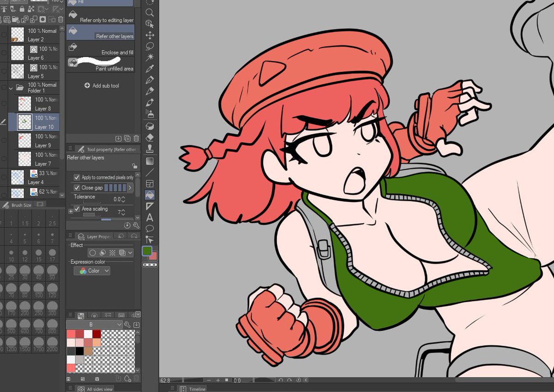Click Add sub tool button
Screen dimensions: 554x392
[102, 86]
